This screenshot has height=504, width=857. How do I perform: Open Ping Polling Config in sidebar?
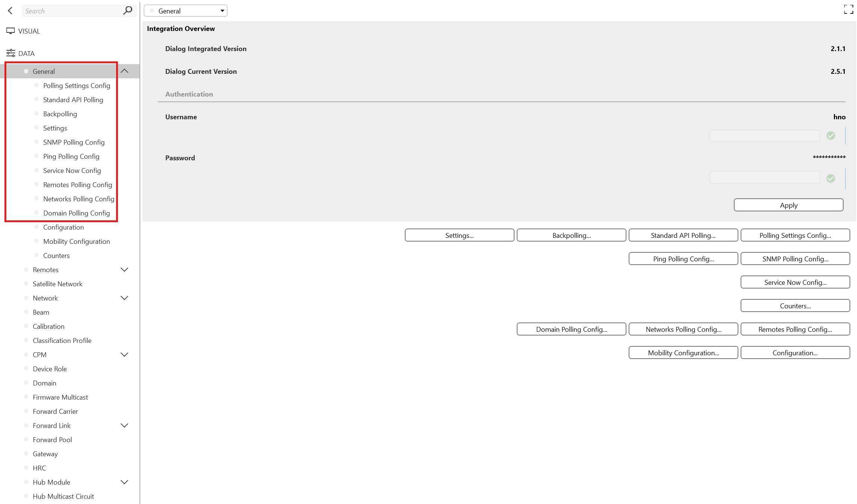pos(71,156)
